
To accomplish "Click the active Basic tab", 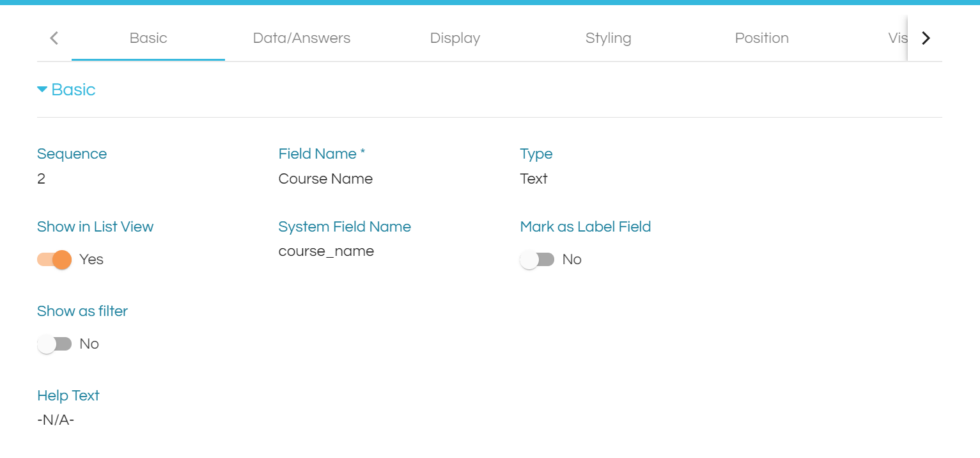I will click(x=148, y=38).
